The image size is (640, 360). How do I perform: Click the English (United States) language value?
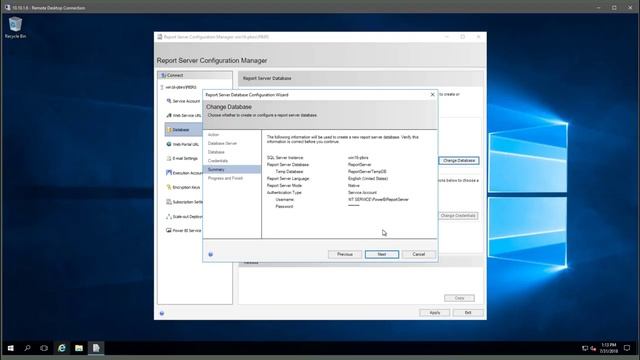click(x=368, y=178)
